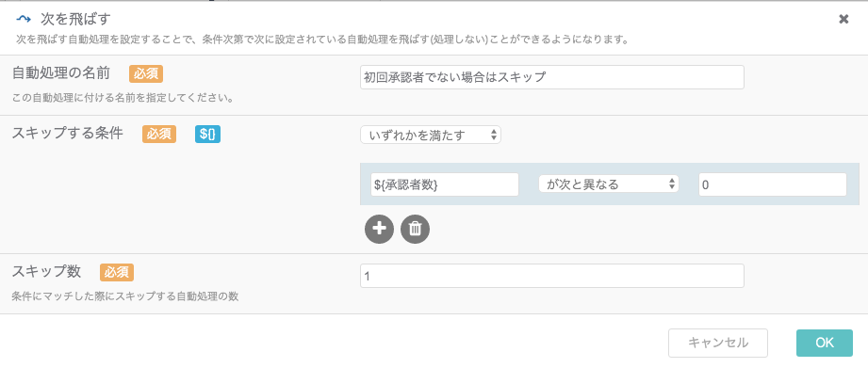Open the いずれかを満たす dropdown
868x368 pixels.
pyautogui.click(x=430, y=135)
